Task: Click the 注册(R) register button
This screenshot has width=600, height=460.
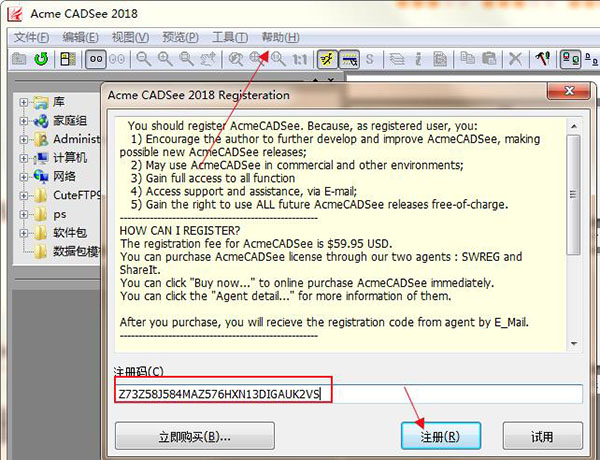Action: 441,436
